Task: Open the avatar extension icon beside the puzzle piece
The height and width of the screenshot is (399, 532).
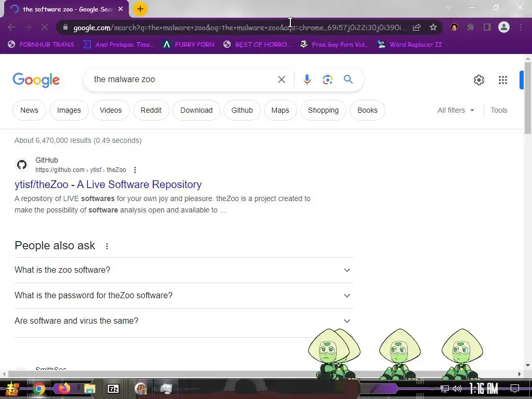Action: (x=454, y=27)
